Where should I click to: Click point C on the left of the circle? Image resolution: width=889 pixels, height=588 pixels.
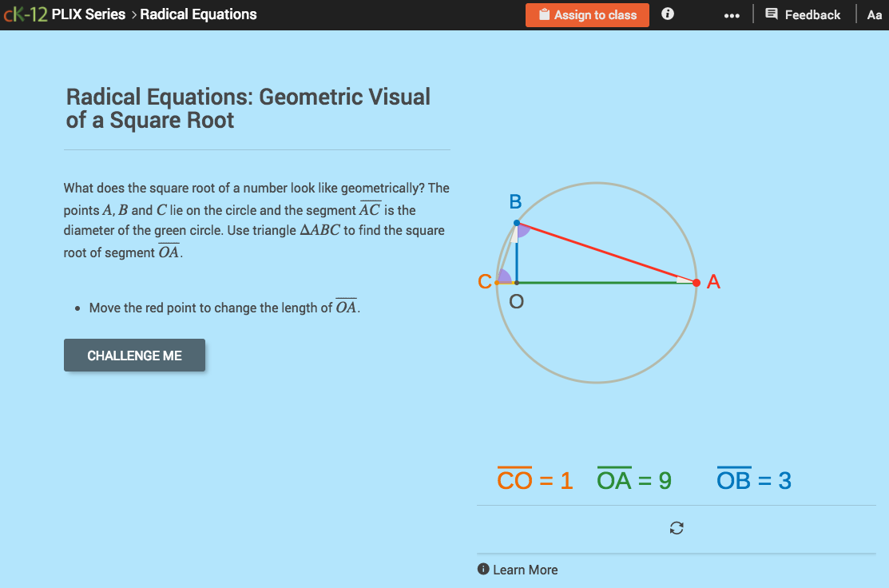coord(497,281)
